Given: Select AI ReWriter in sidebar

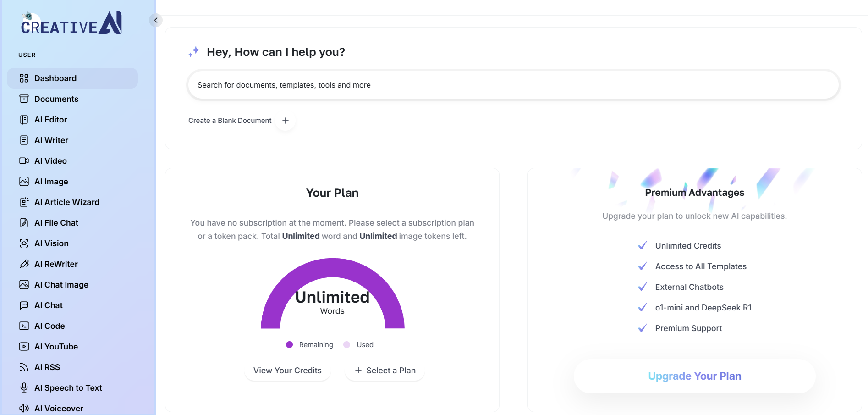Looking at the screenshot, I should [72, 264].
